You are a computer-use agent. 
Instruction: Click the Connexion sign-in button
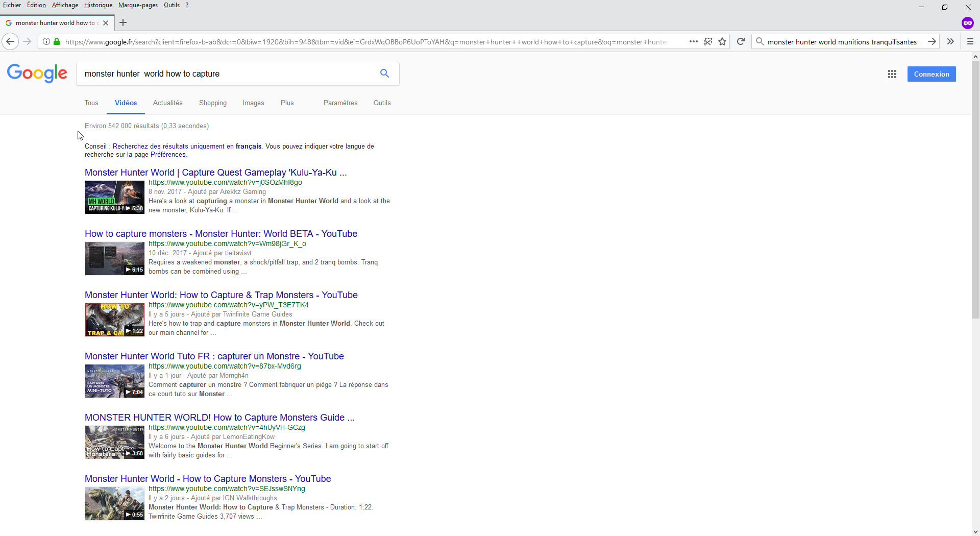932,74
